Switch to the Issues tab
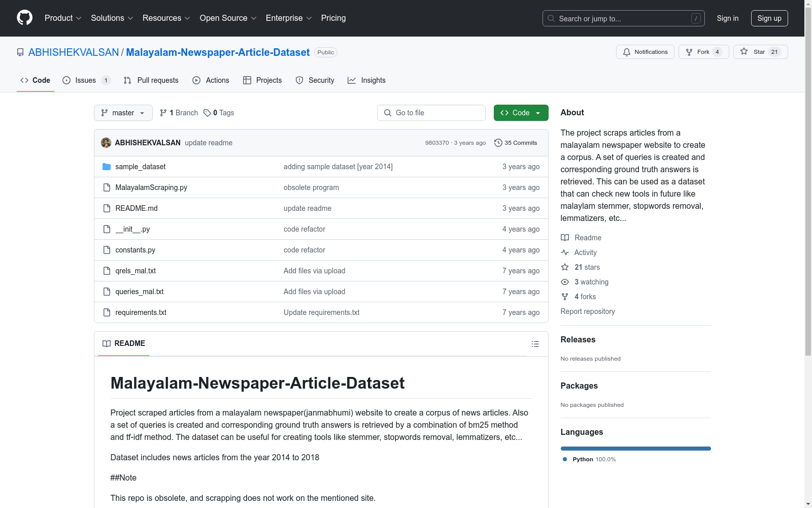Viewport: 812px width, 508px height. coord(87,80)
